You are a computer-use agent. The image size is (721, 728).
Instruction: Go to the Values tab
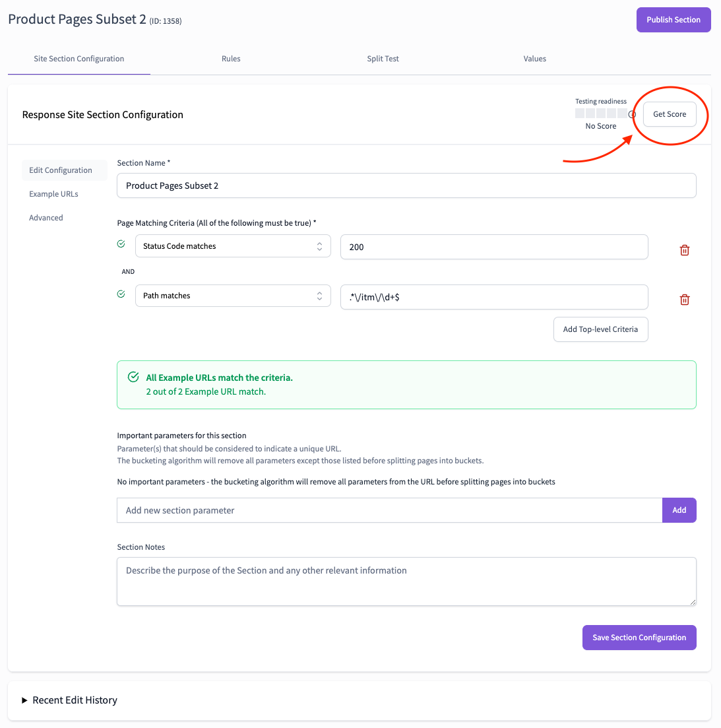click(535, 59)
